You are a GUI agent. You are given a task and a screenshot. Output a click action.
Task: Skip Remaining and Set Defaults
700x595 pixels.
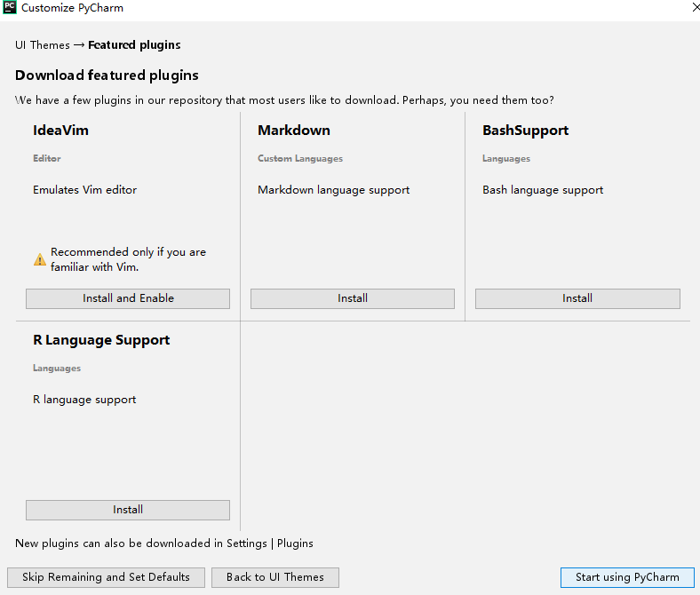[106, 577]
